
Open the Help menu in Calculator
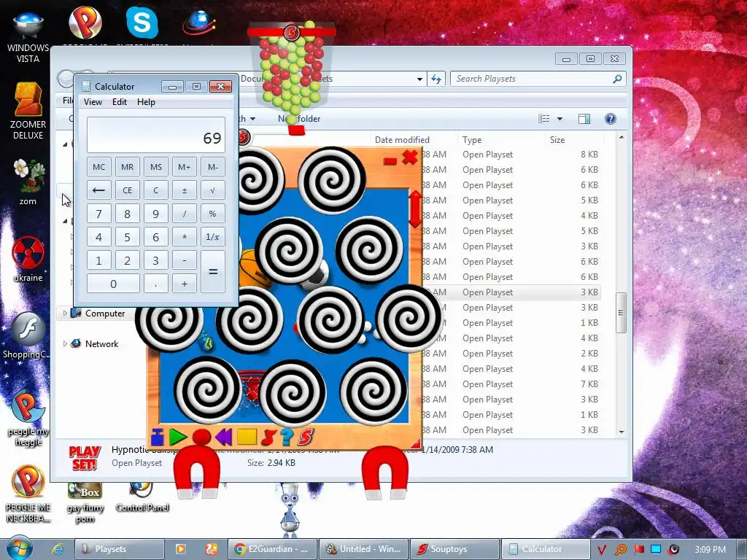click(146, 102)
